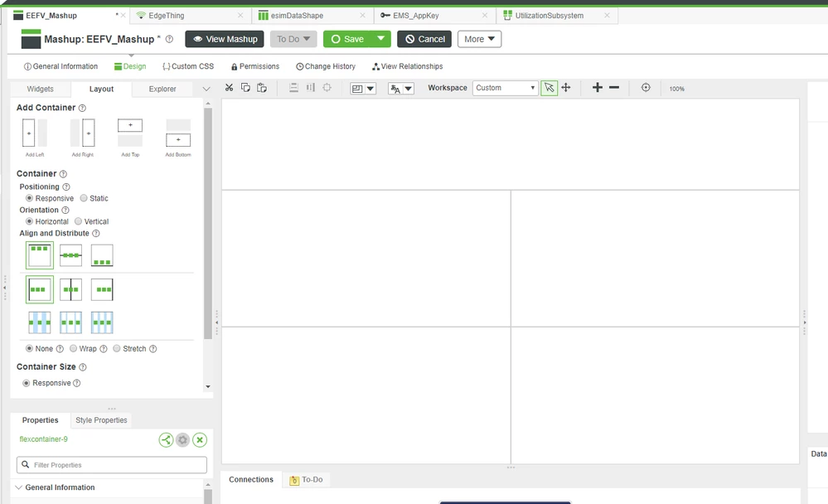
Task: Choose right horizontal alignment icon
Action: click(102, 289)
